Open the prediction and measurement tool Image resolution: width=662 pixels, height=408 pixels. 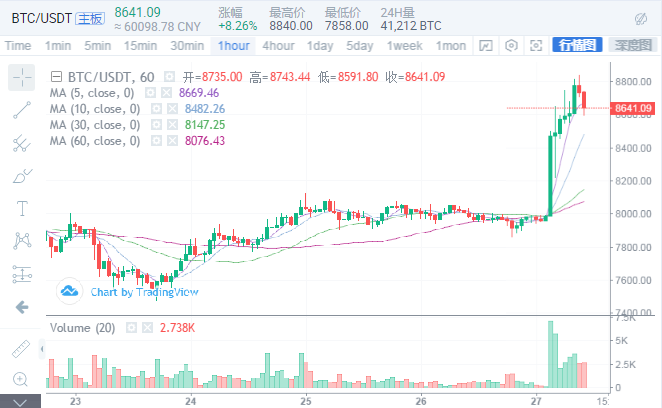coord(22,274)
